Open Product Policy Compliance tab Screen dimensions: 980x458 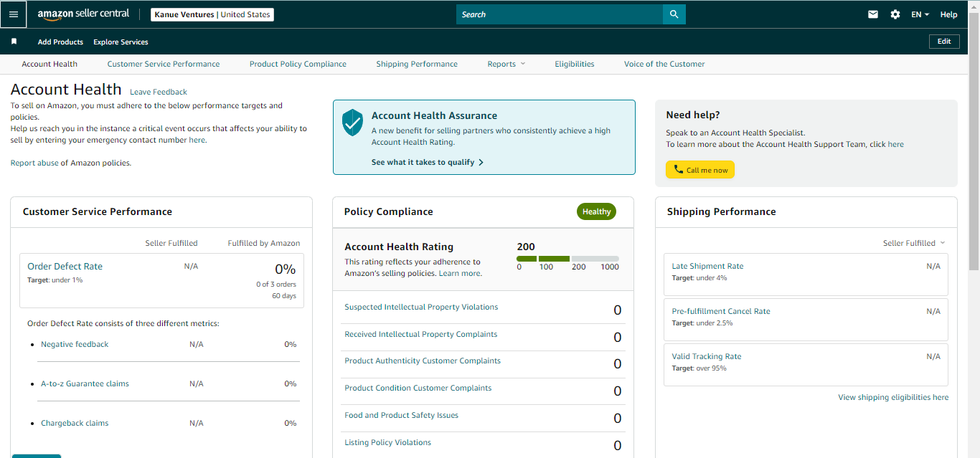point(298,64)
